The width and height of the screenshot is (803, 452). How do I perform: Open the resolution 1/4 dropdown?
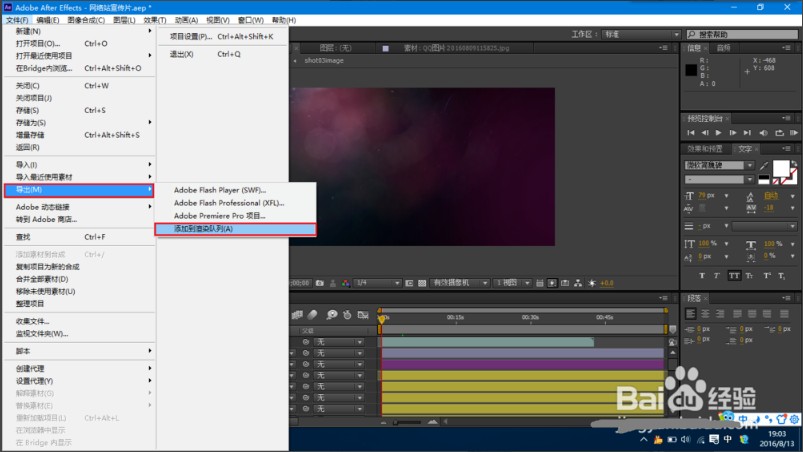coord(378,283)
